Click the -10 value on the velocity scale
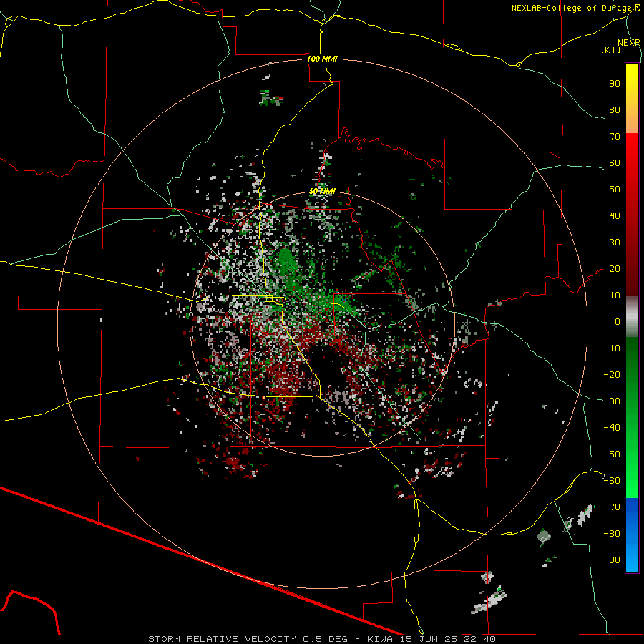 pyautogui.click(x=612, y=348)
